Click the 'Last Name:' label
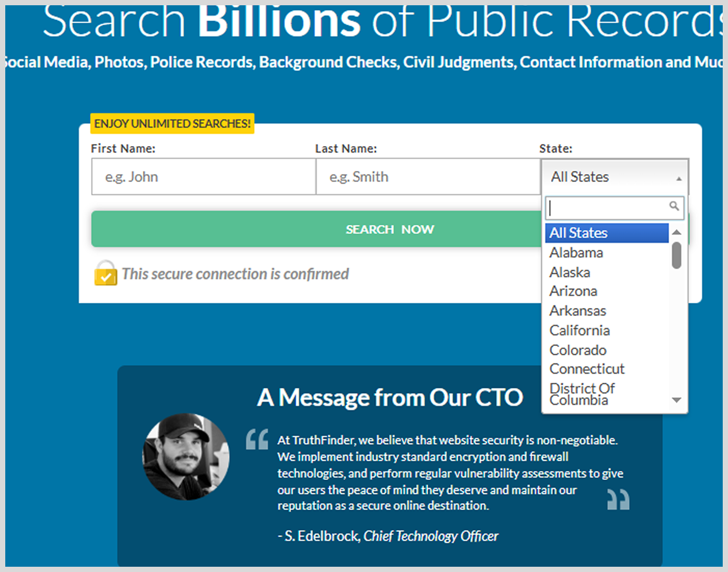Viewport: 728px width, 572px height. pos(346,149)
